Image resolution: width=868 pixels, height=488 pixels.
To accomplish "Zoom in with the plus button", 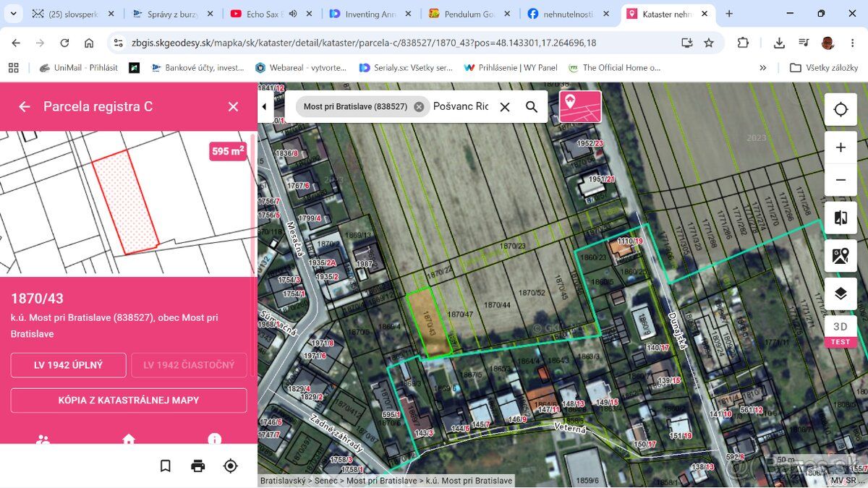I will click(841, 147).
